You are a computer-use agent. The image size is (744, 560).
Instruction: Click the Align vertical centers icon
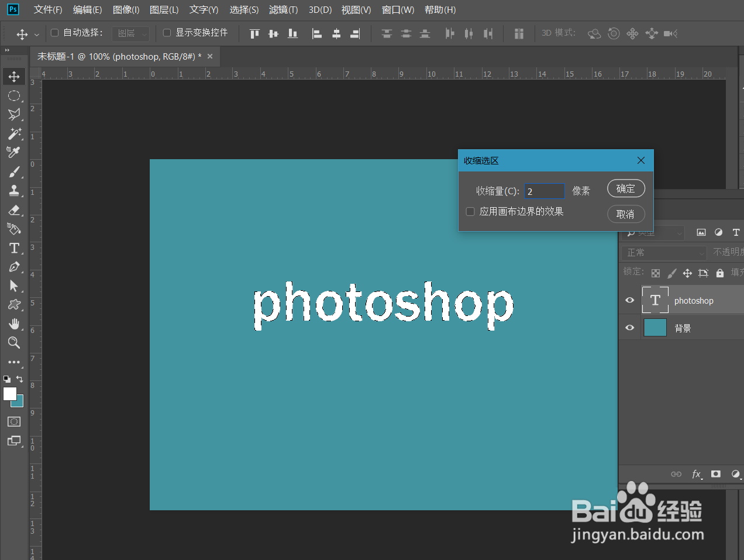[273, 33]
